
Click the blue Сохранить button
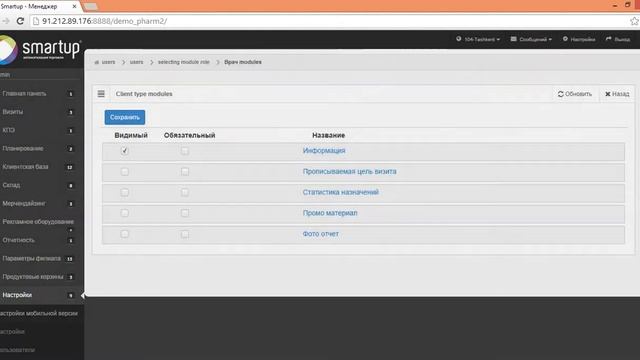point(124,117)
